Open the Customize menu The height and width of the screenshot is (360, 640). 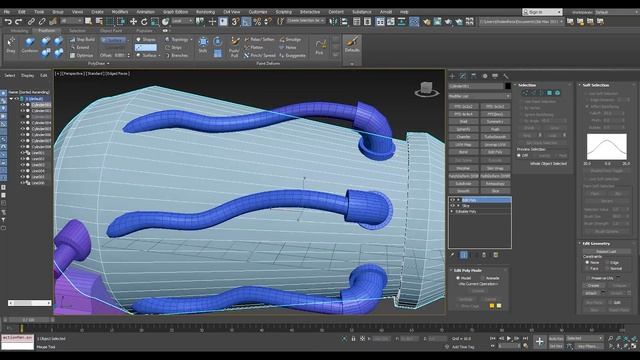coord(258,12)
